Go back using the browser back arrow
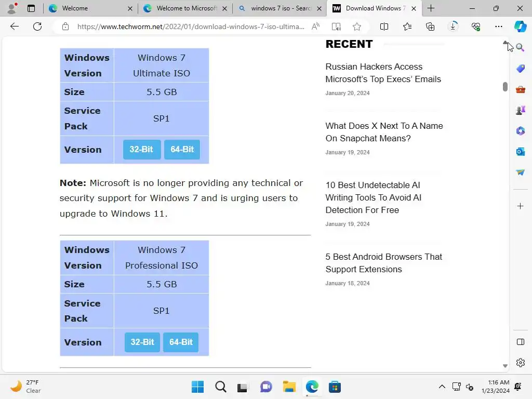This screenshot has height=399, width=532. 14,26
